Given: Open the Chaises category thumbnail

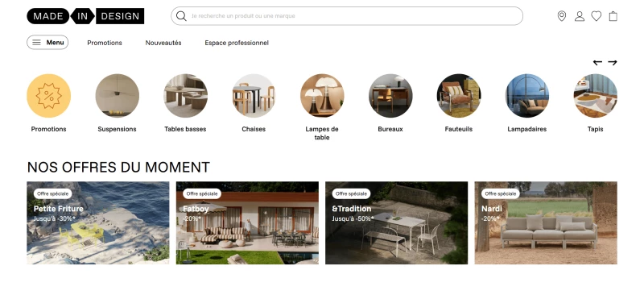Looking at the screenshot, I should pos(254,96).
